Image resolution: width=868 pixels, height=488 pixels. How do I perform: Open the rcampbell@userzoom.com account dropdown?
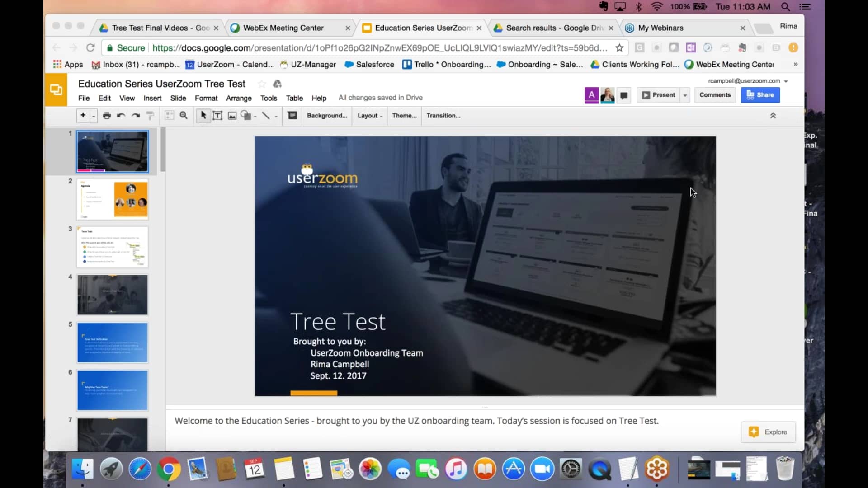[787, 81]
